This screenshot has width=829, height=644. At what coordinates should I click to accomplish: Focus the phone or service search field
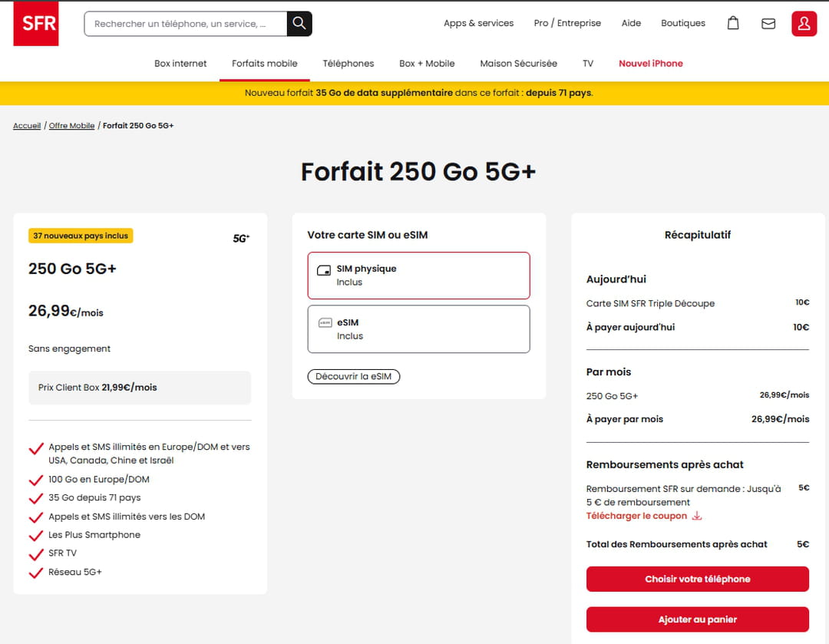(x=184, y=24)
